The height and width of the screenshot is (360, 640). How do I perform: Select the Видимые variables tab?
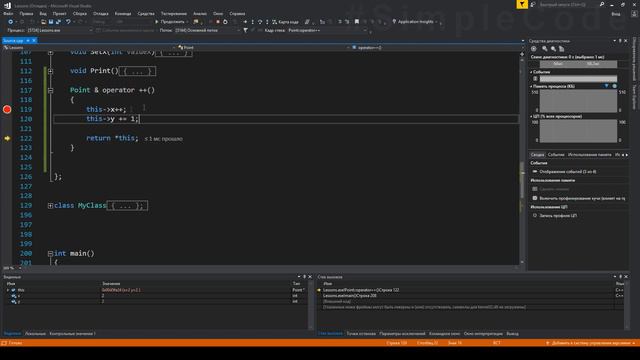coord(12,333)
